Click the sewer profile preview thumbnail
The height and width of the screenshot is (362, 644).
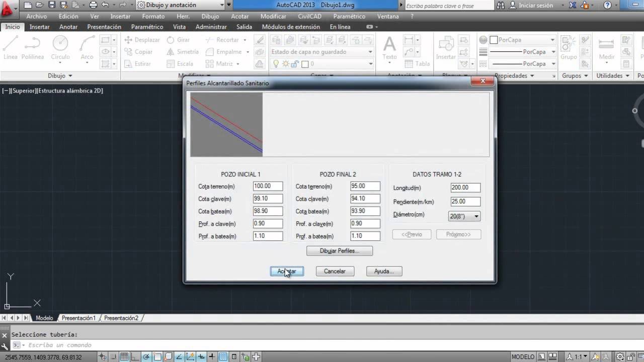click(x=226, y=125)
